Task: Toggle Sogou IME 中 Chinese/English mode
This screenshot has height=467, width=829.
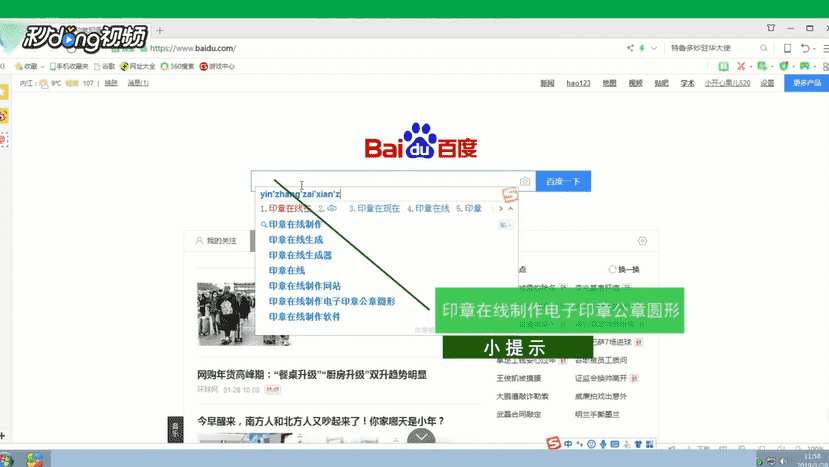Action: coord(568,444)
